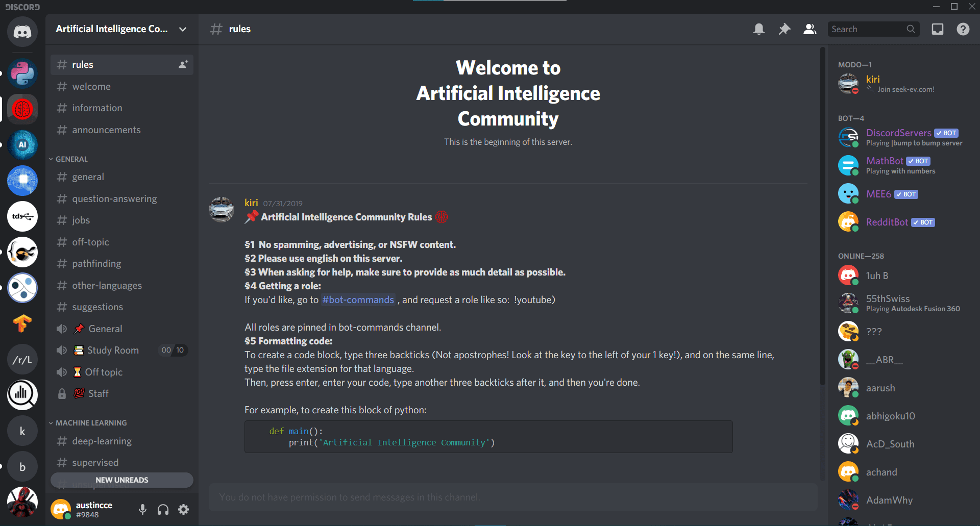Open the tds server icon
The height and width of the screenshot is (526, 980).
point(22,216)
